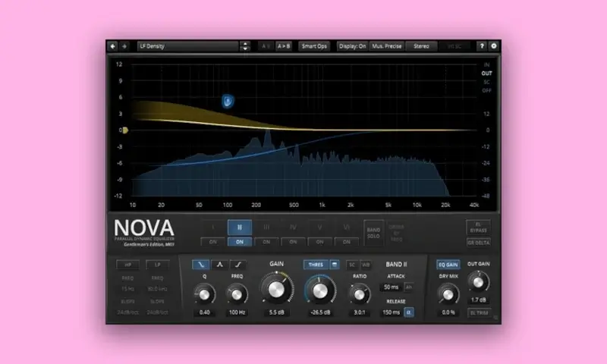Screen dimensions: 607x364
Task: Open the LP slope 24dB/oct selector
Action: [158, 312]
